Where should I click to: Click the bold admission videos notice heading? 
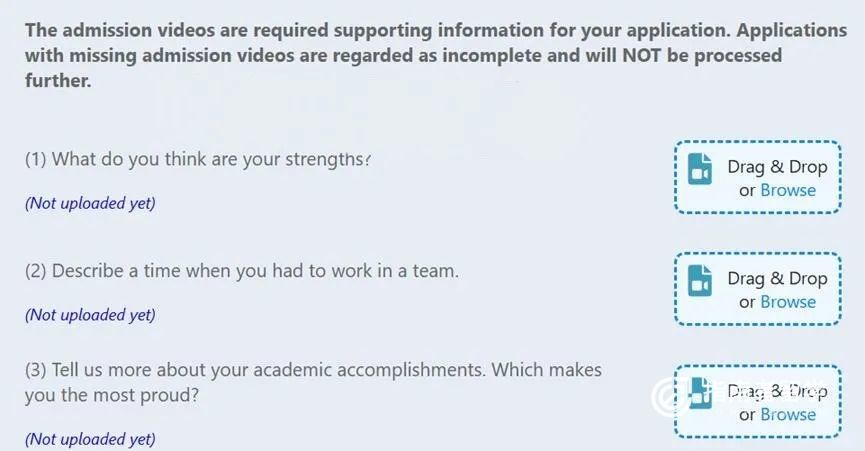(x=436, y=55)
